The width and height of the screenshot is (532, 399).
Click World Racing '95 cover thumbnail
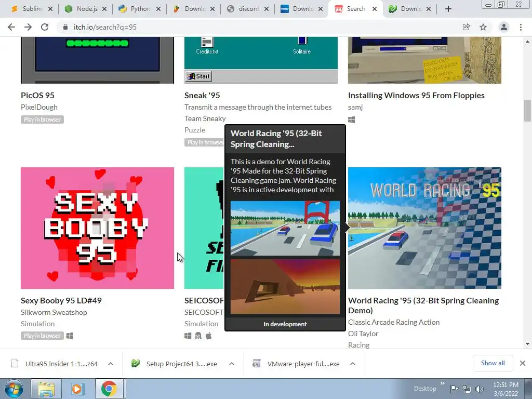tap(424, 228)
